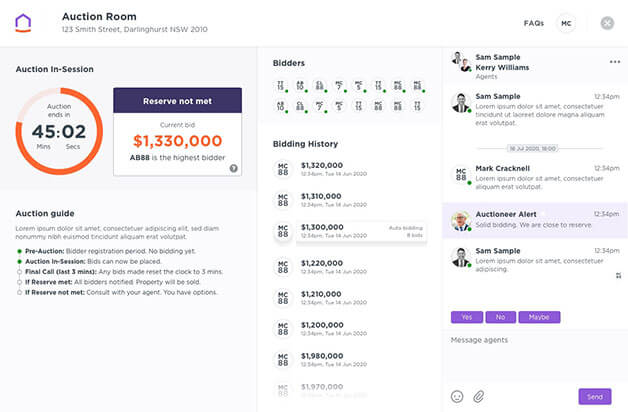The image size is (628, 412).
Task: Choose the No quick reply
Action: [x=501, y=317]
